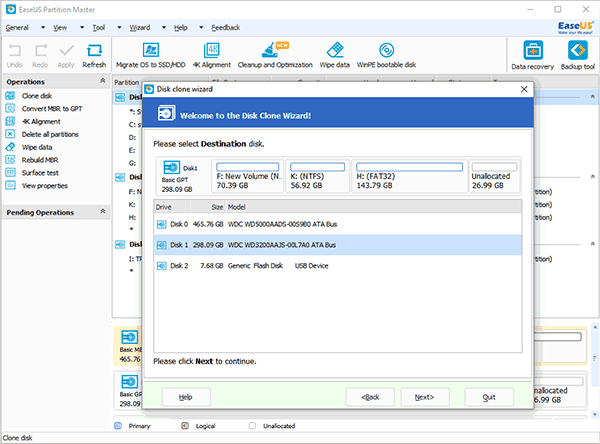Click the Basic GPT 298.09 disk icon in the main window disk map
600x444 pixels.
(130, 382)
